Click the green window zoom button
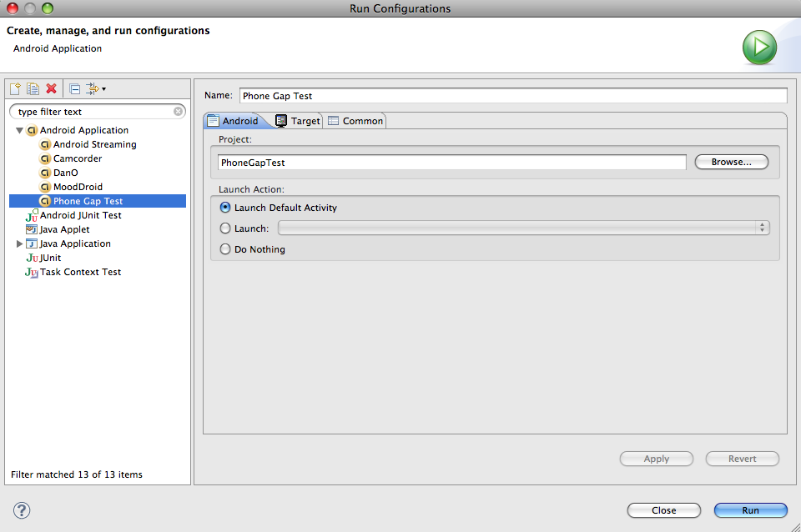 [47, 8]
